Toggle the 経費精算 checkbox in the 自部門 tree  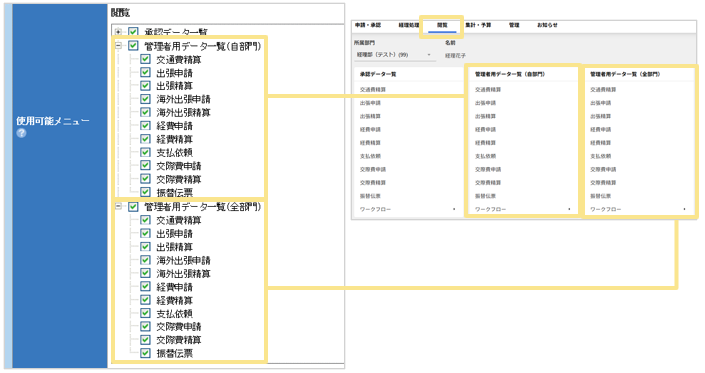click(145, 138)
